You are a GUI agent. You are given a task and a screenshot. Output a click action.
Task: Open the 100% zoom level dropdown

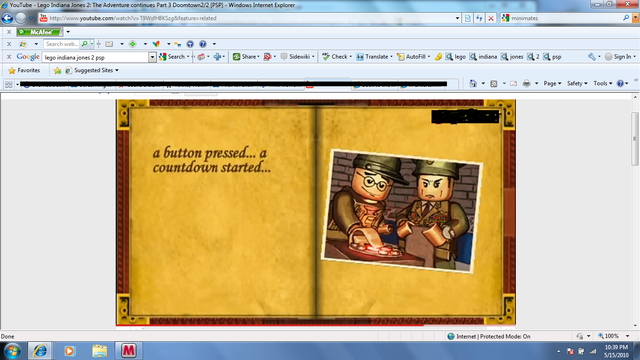click(x=628, y=336)
